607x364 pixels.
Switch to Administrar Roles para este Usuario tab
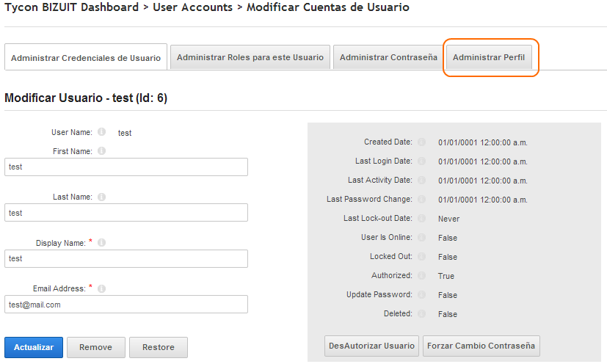250,57
